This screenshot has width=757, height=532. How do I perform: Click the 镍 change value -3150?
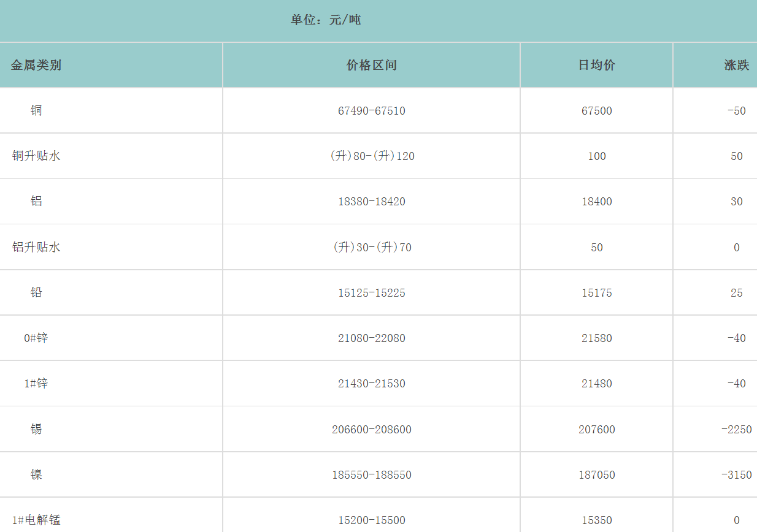(x=736, y=475)
